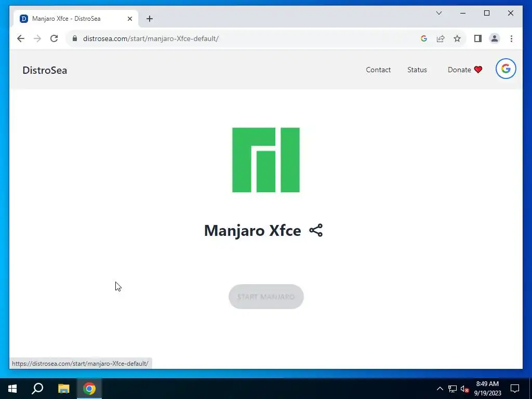Open the Chrome profile avatar
The width and height of the screenshot is (532, 399).
click(x=495, y=38)
